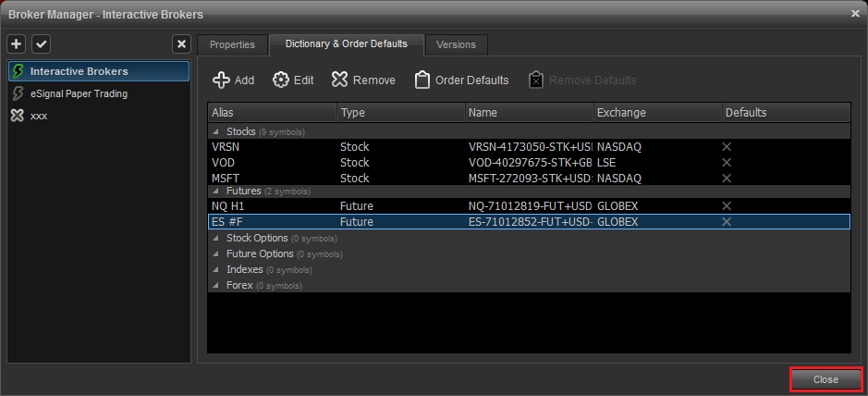Viewport: 868px width, 396px height.
Task: Click the NQ-71012819-FUT+USD name cell
Action: (x=530, y=206)
